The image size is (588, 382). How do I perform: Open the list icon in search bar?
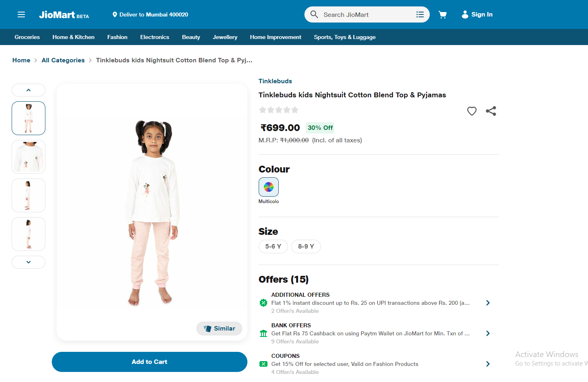[420, 14]
